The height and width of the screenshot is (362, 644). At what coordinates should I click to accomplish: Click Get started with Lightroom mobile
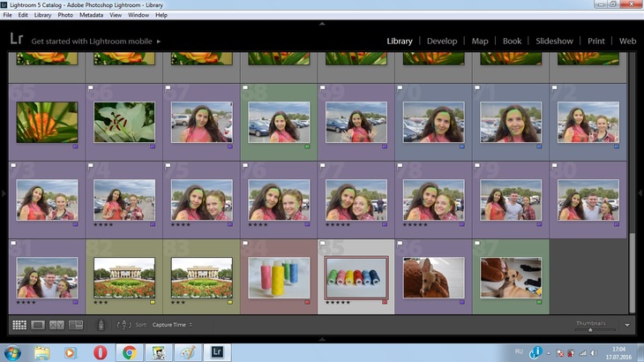pyautogui.click(x=92, y=41)
